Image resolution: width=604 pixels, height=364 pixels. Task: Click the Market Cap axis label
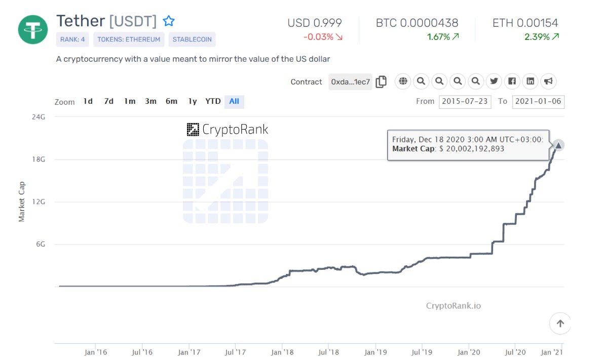pos(22,201)
